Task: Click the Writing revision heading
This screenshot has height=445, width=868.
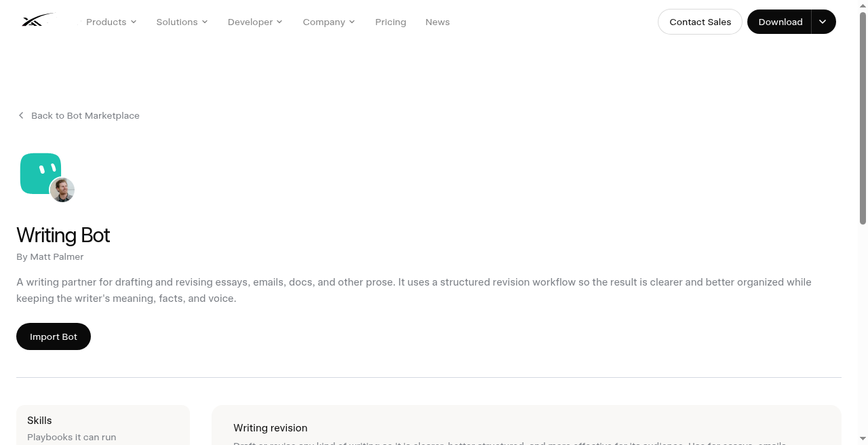Action: pyautogui.click(x=271, y=428)
